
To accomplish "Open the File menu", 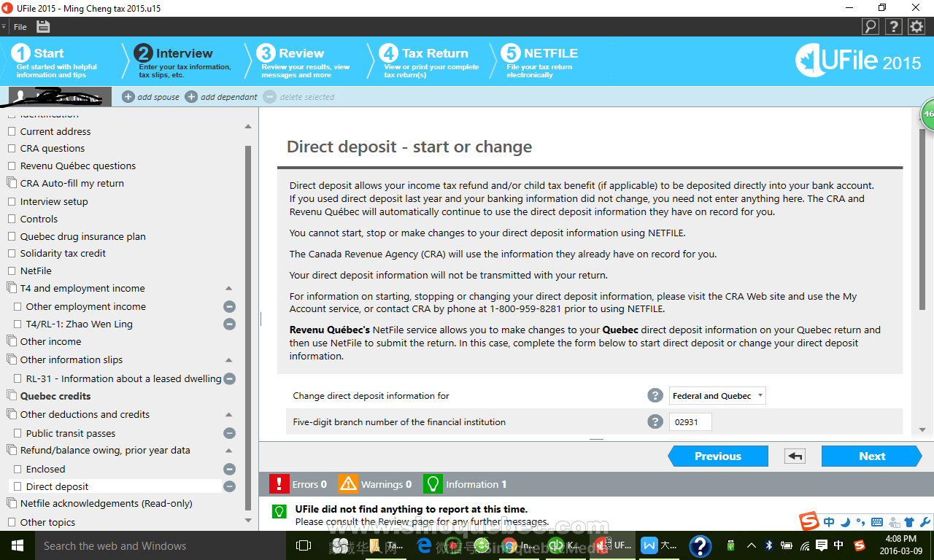I will pyautogui.click(x=20, y=27).
